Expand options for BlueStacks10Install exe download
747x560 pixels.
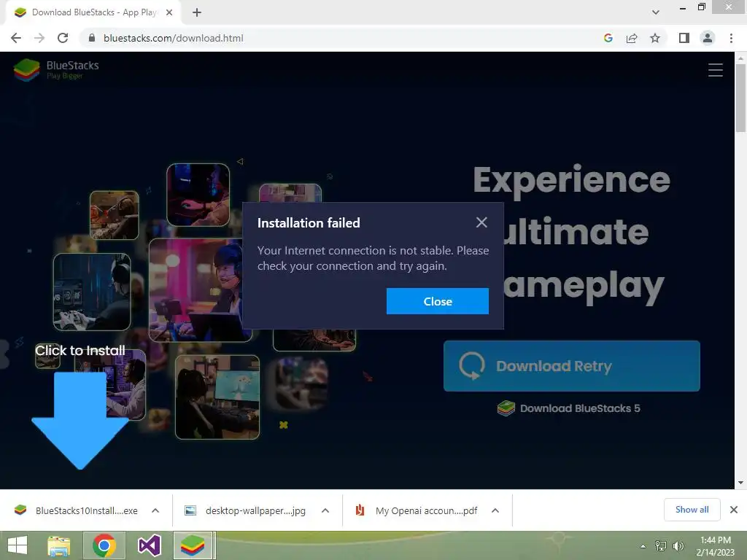pos(155,510)
